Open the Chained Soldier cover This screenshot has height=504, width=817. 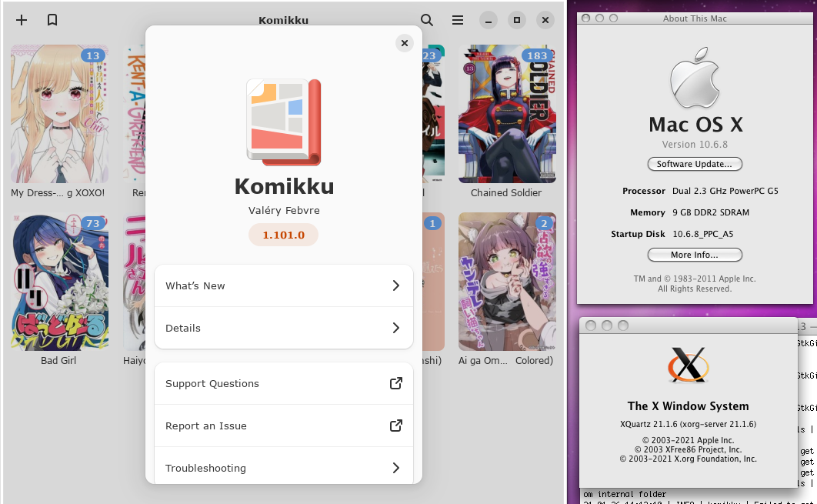coord(507,114)
